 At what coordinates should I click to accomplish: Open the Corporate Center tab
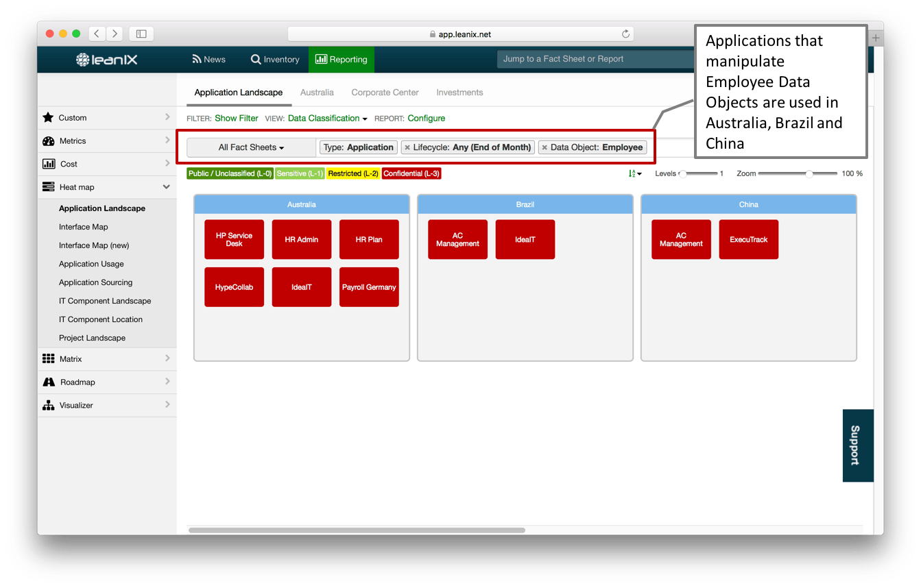pos(385,92)
